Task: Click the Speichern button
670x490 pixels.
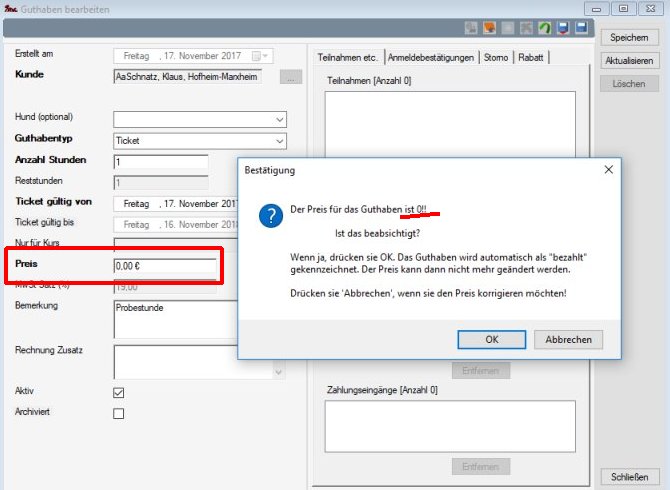Action: [x=630, y=38]
